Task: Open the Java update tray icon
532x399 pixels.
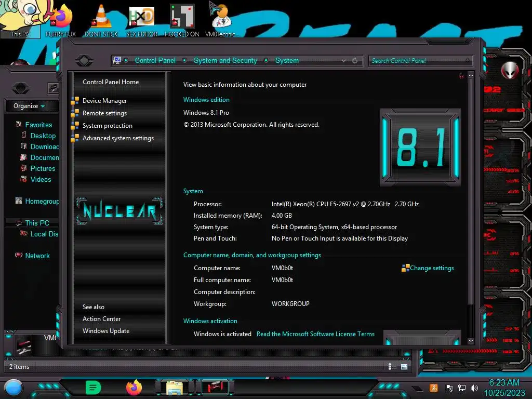Action: click(x=433, y=388)
